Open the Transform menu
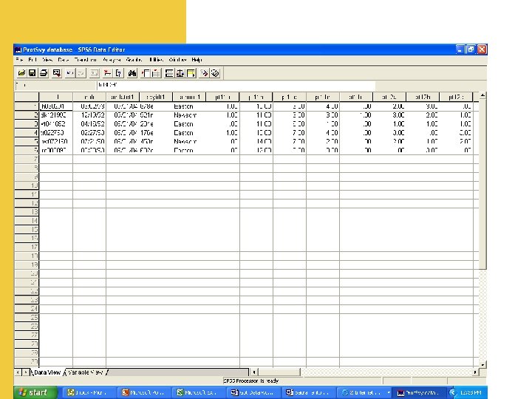This screenshot has height=399, width=532. click(x=85, y=60)
